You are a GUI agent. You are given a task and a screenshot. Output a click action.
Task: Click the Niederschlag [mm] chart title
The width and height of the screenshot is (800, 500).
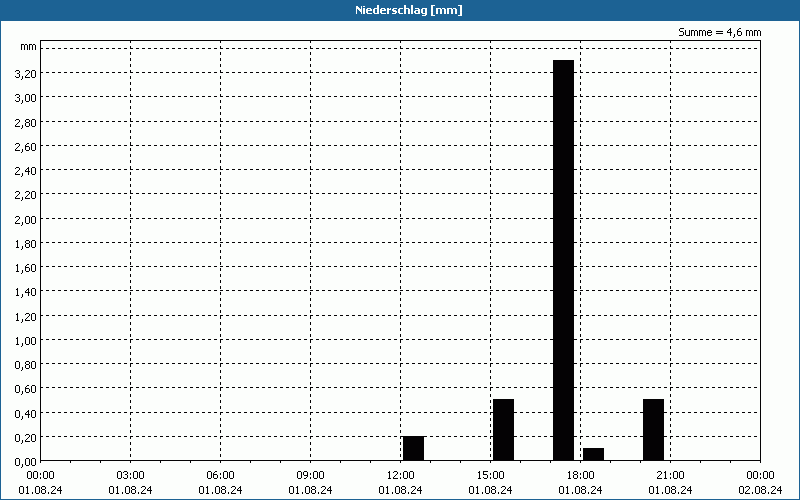pyautogui.click(x=409, y=10)
